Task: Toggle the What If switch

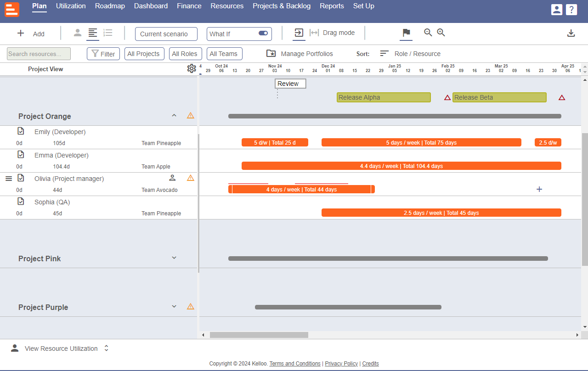Action: tap(263, 34)
